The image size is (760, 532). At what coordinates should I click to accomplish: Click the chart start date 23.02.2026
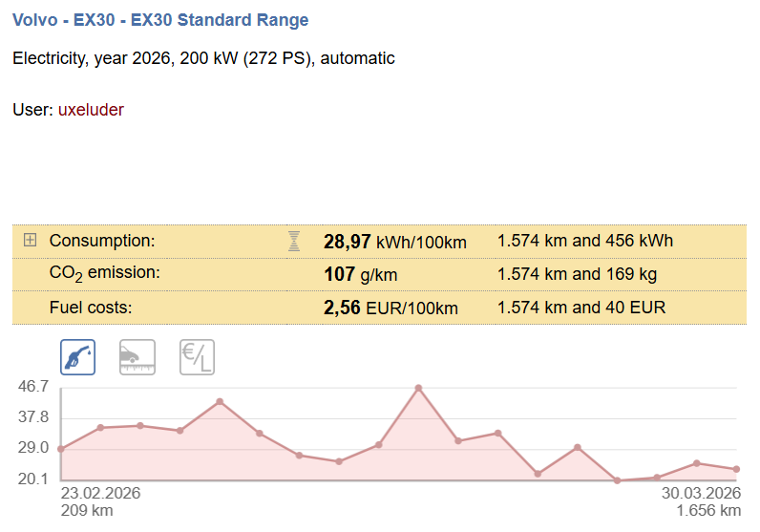coord(101,493)
